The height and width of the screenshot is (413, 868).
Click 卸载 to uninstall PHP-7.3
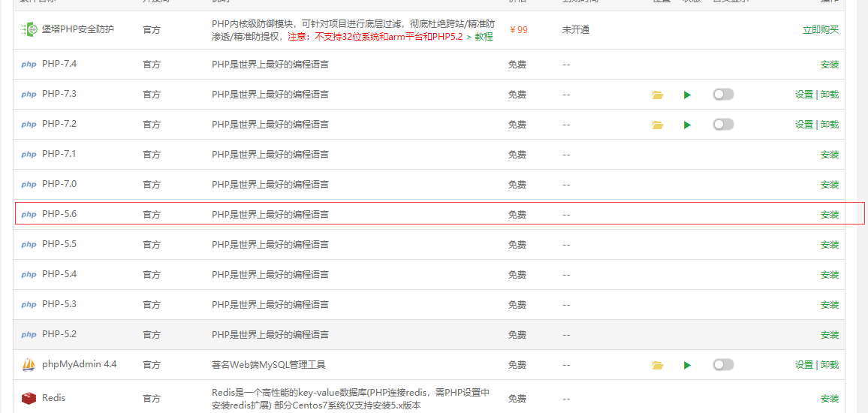pyautogui.click(x=830, y=95)
